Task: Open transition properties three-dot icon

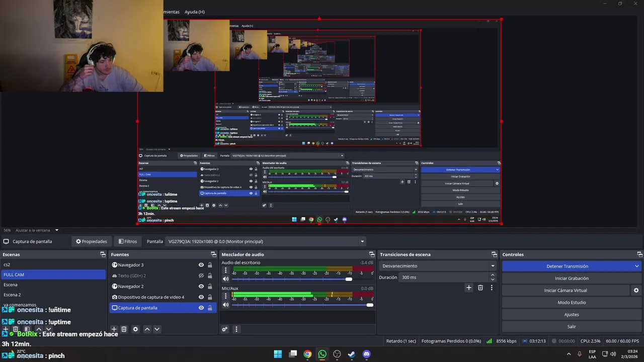Action: [492, 288]
